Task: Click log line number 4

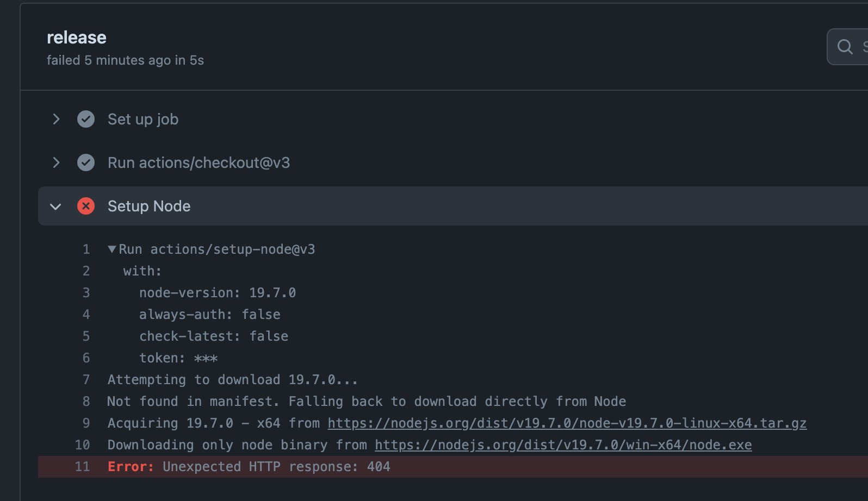Action: pos(86,315)
